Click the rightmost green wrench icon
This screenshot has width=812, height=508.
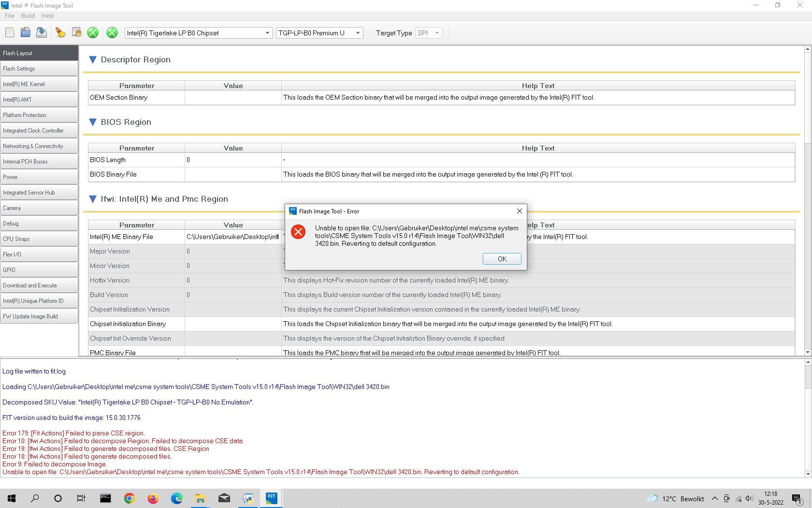pyautogui.click(x=112, y=33)
